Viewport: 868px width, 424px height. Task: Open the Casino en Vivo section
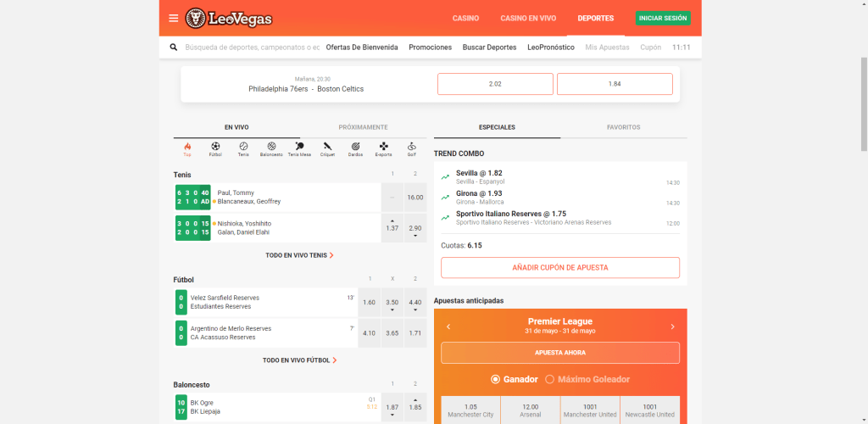[x=528, y=19]
